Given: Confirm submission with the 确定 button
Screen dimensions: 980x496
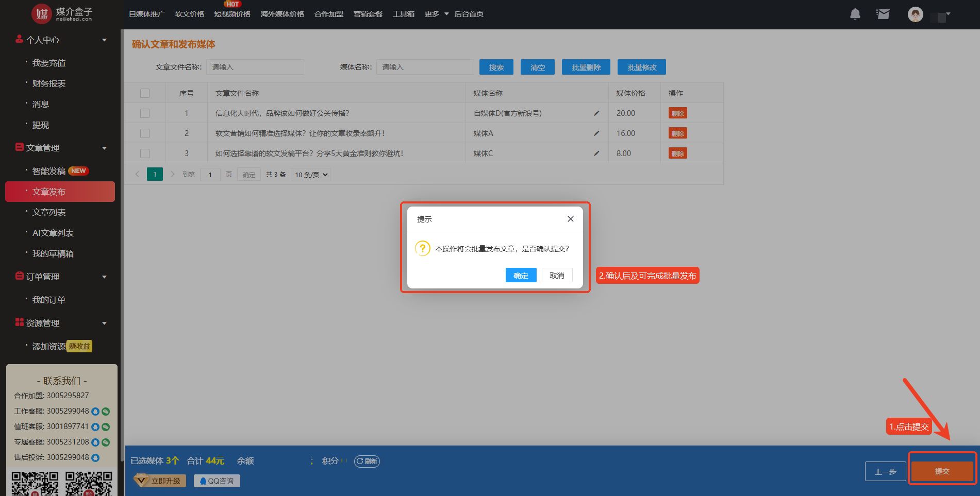Looking at the screenshot, I should [521, 276].
